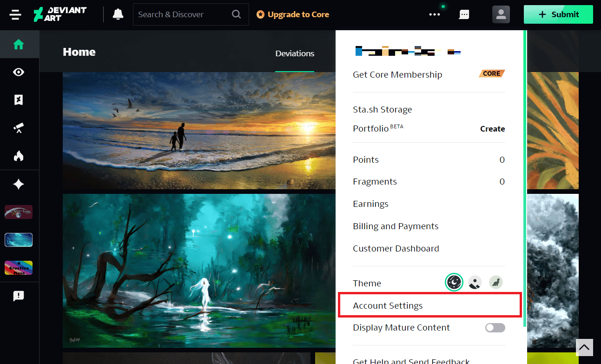Open the chat messages icon
The height and width of the screenshot is (364, 601).
pos(464,14)
